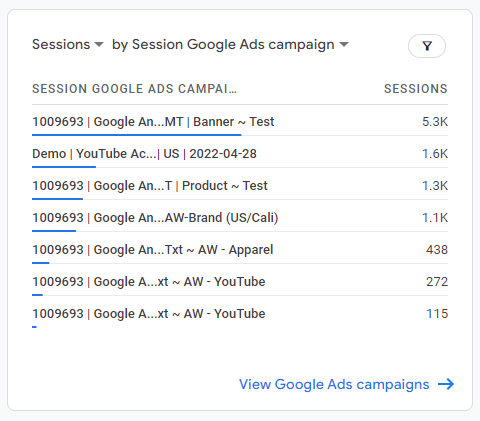Click the 438 sessions value
The width and height of the screenshot is (480, 421).
[x=437, y=250]
